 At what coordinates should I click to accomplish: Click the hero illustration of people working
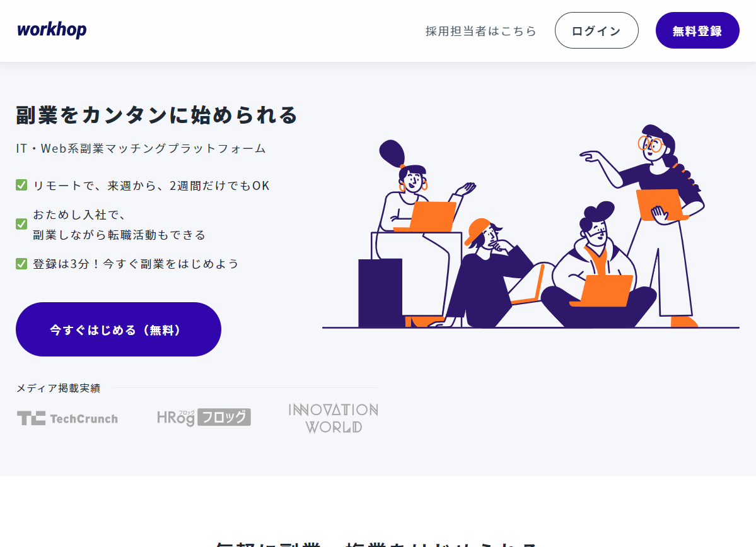tap(530, 226)
